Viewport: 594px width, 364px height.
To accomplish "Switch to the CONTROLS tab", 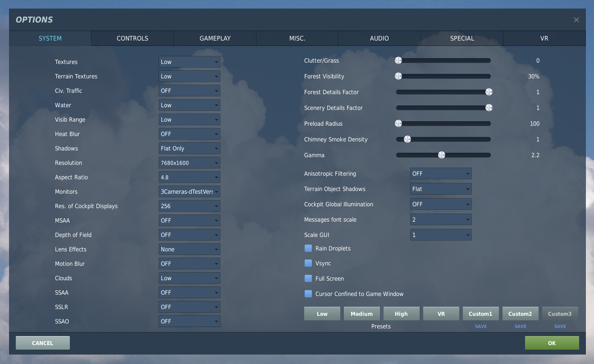I will point(133,38).
